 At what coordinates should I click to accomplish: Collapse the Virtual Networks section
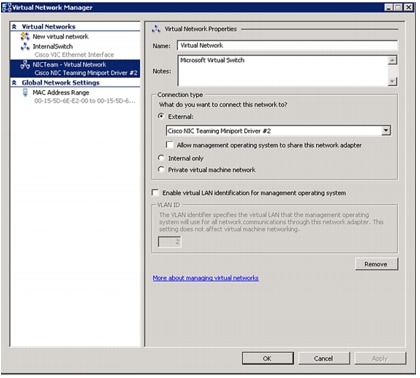[14, 26]
